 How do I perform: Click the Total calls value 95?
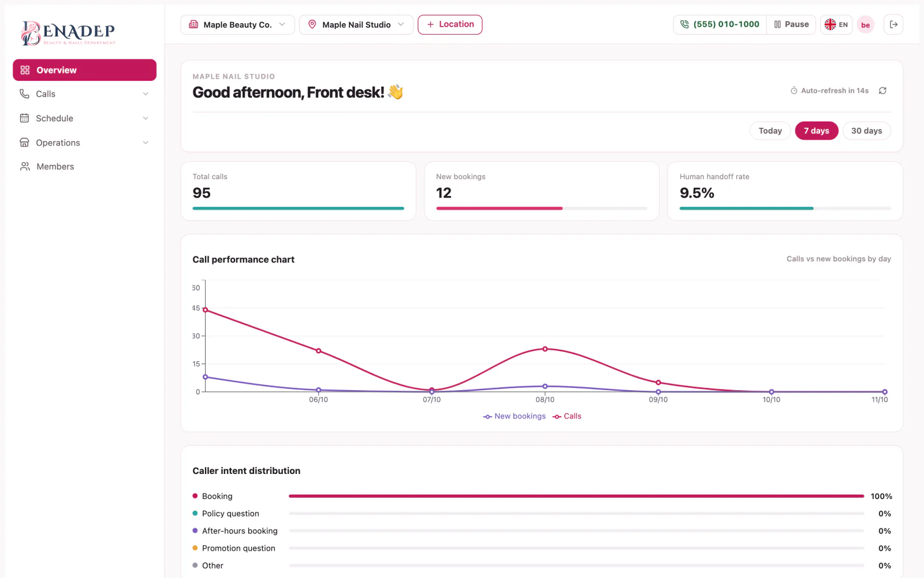click(x=202, y=193)
